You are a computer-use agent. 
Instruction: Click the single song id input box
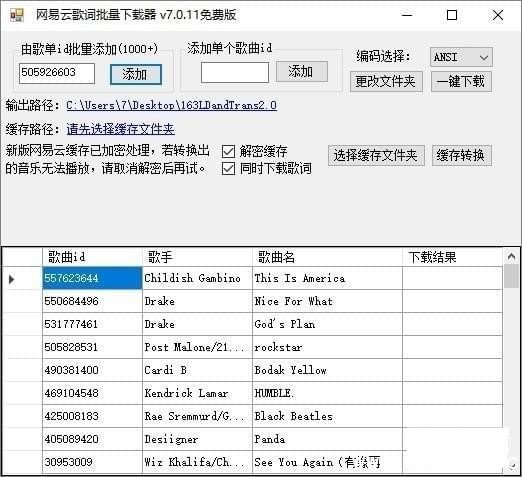pos(235,72)
